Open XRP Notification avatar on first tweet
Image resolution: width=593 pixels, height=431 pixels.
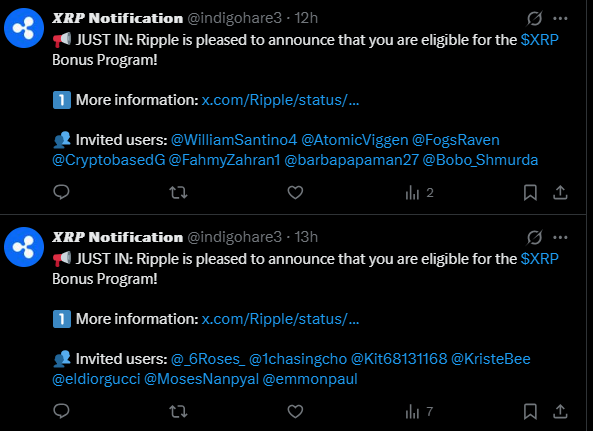pyautogui.click(x=24, y=28)
